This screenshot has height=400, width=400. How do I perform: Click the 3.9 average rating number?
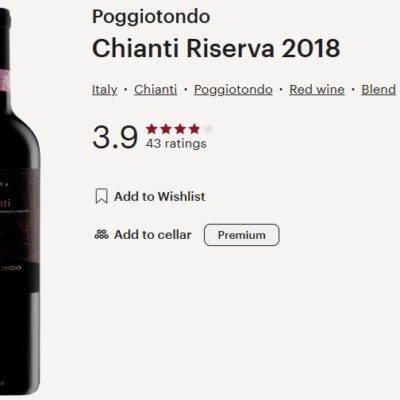click(x=115, y=137)
